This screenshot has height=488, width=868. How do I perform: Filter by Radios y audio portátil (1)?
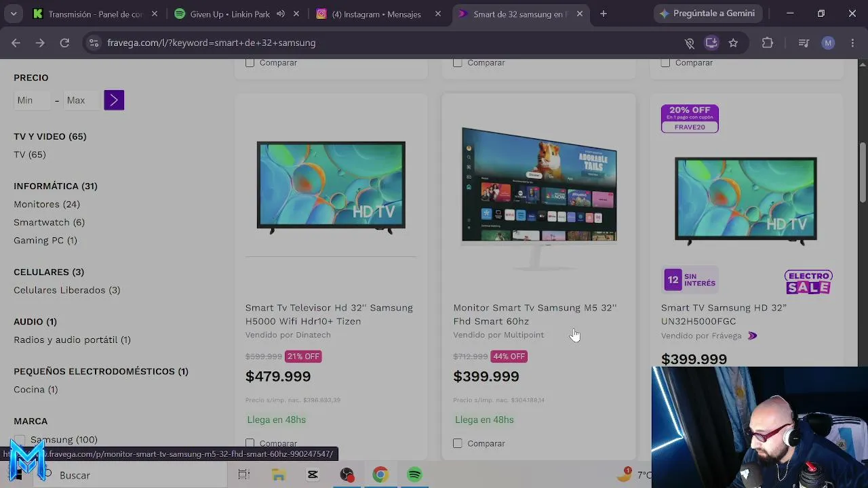tap(73, 340)
